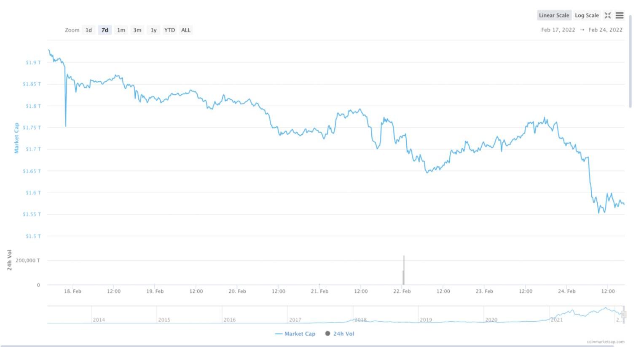The width and height of the screenshot is (644, 347).
Task: Click 2018 in the navigator timeline
Action: 360,320
